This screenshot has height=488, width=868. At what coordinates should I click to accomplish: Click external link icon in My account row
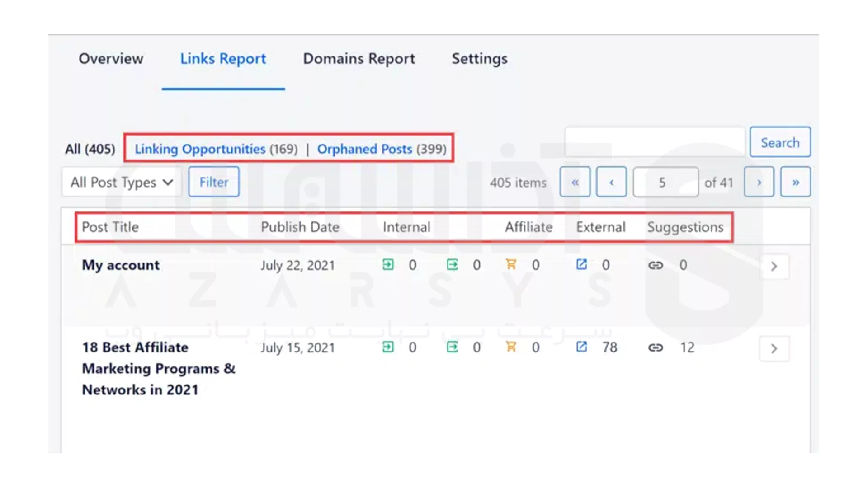point(581,265)
